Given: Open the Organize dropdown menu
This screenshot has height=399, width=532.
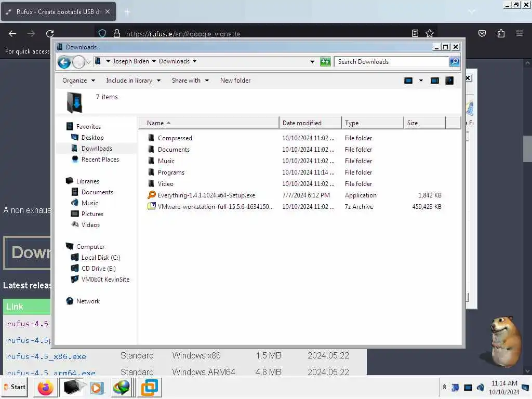Looking at the screenshot, I should pyautogui.click(x=78, y=81).
